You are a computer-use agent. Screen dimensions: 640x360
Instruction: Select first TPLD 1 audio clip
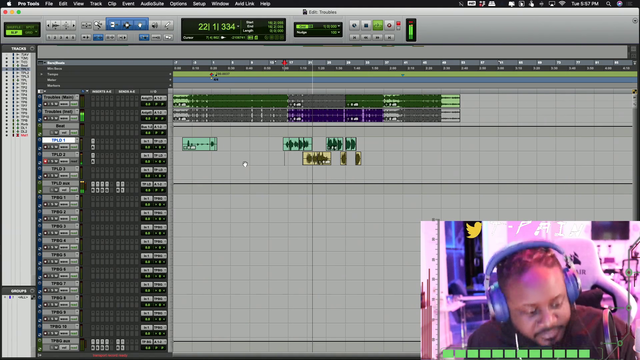[200, 144]
